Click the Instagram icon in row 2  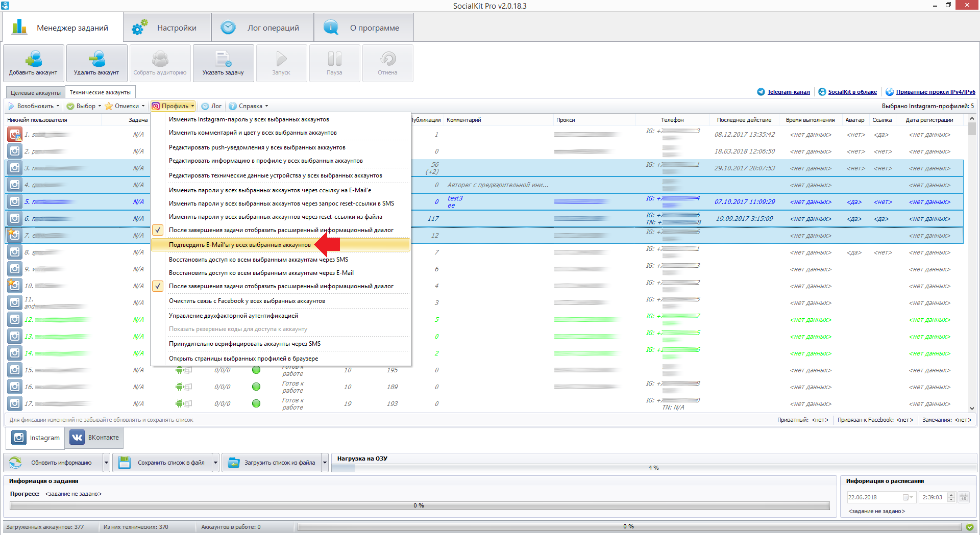coord(15,151)
